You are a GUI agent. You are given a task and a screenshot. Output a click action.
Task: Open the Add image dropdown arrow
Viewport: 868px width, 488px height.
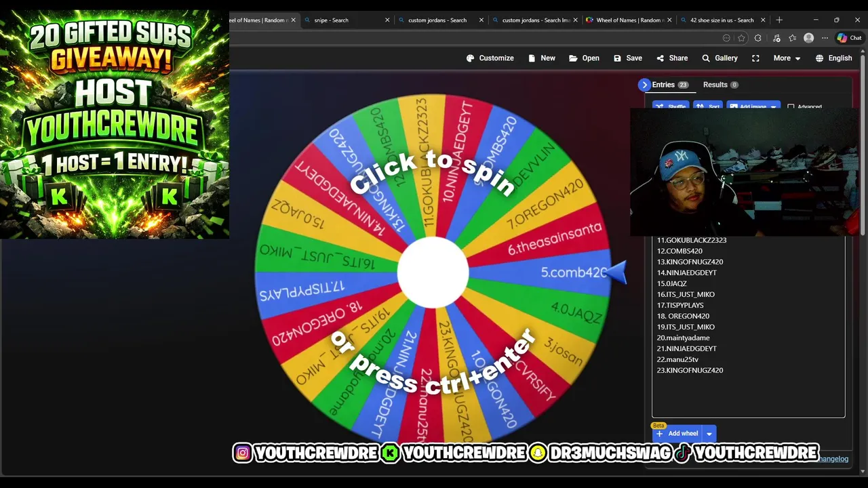pyautogui.click(x=773, y=106)
